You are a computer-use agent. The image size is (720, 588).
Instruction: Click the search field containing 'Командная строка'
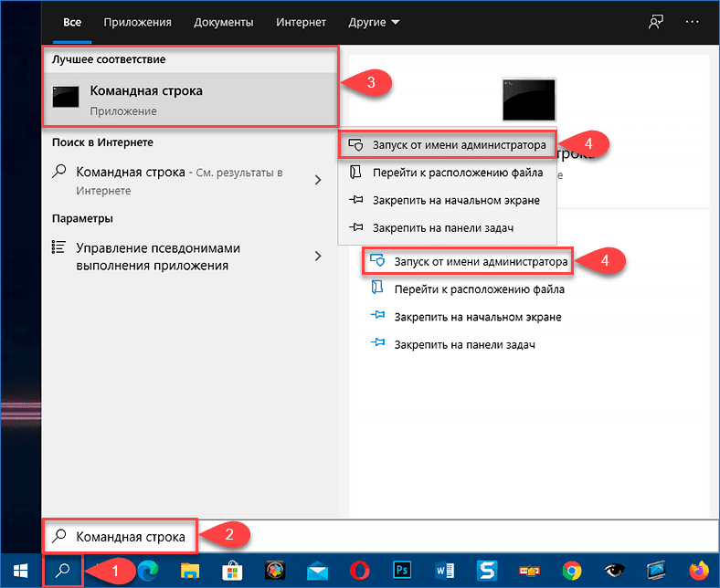pyautogui.click(x=380, y=536)
